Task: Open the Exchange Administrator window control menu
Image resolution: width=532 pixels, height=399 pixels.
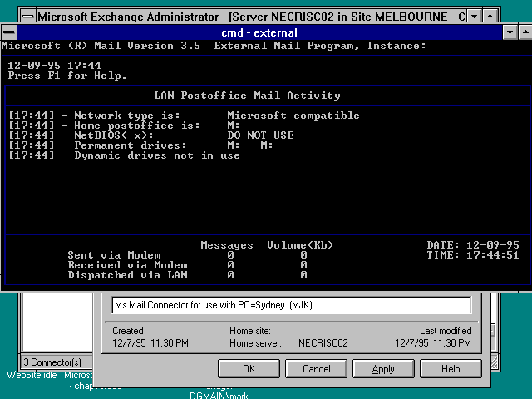Action: [x=27, y=16]
